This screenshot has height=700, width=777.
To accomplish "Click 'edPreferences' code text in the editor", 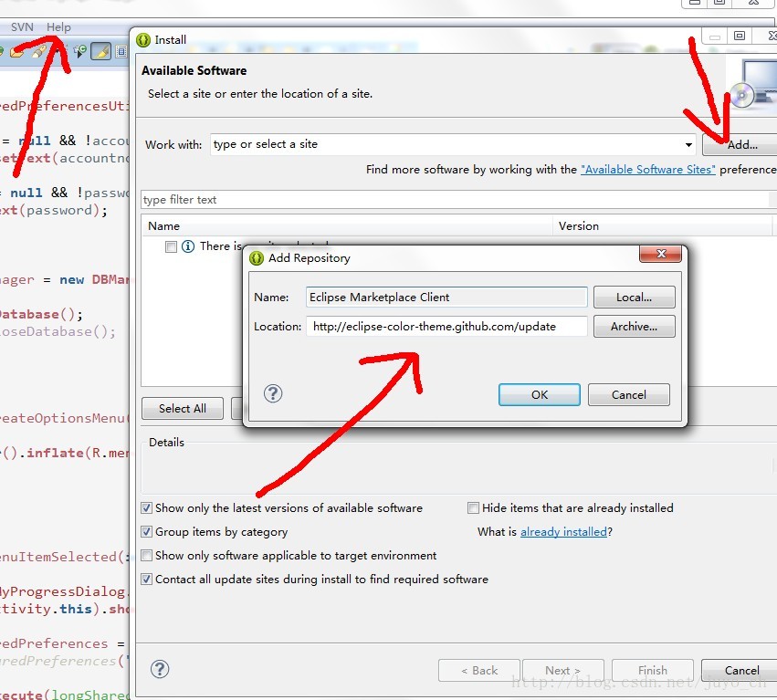I will (x=54, y=643).
